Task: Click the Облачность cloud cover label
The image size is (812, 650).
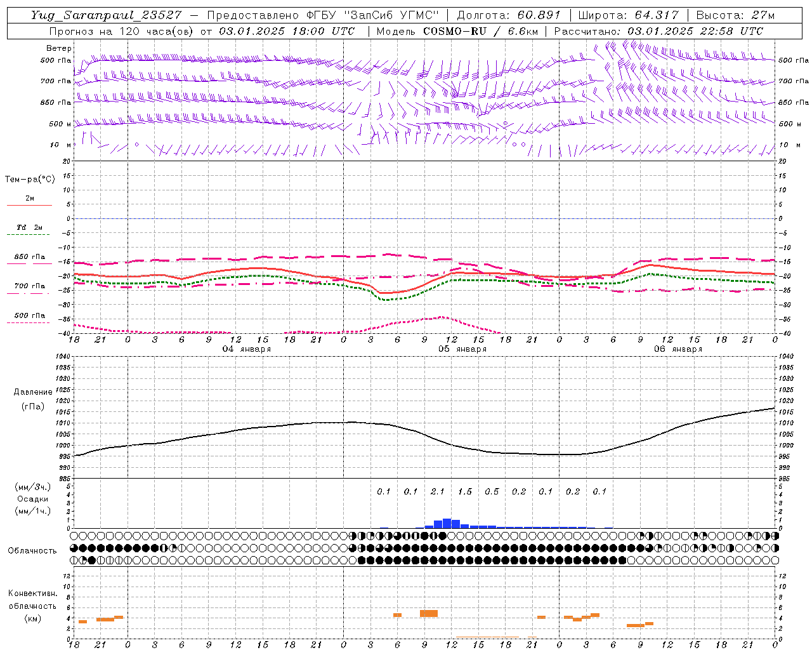Action: coord(32,551)
